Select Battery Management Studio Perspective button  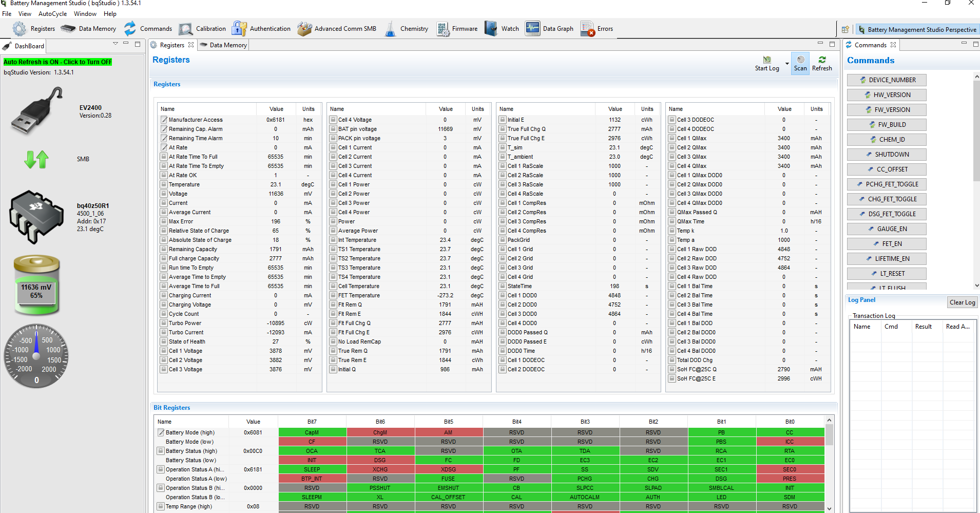tap(917, 30)
